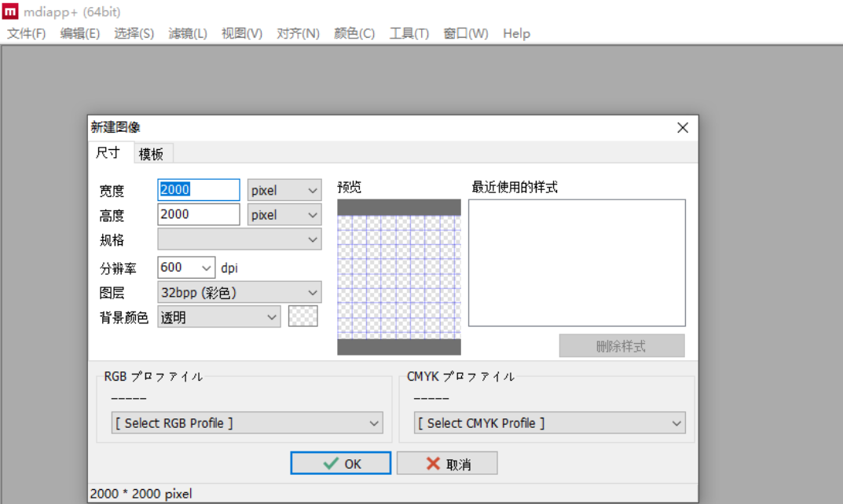Expand the 规格 preset dropdown

[x=239, y=239]
